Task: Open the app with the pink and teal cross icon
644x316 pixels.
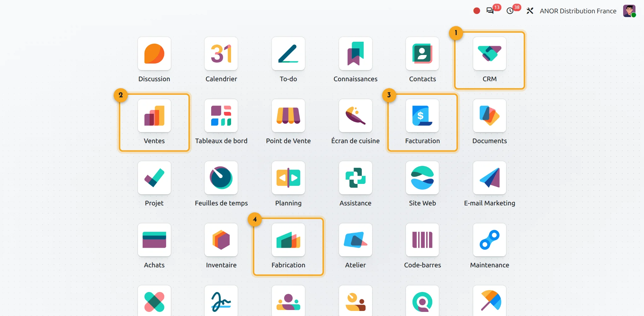Action: tap(154, 301)
